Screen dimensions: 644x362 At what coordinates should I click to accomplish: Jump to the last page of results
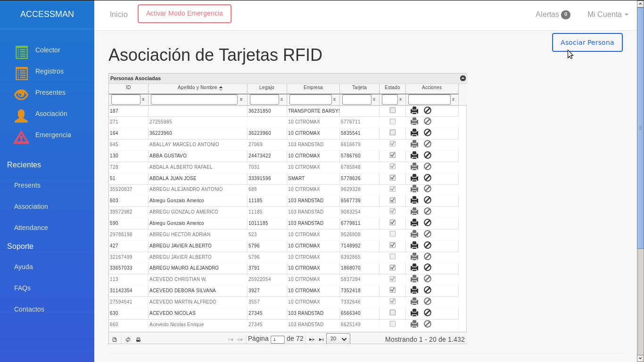pyautogui.click(x=321, y=339)
